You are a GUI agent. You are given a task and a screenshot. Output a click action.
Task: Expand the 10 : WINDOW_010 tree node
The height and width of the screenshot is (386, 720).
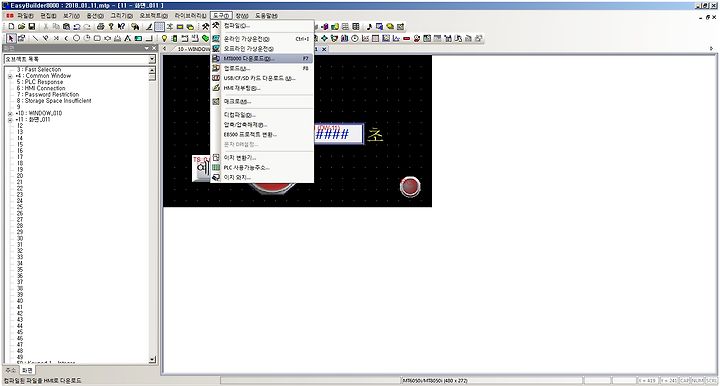tap(10, 113)
